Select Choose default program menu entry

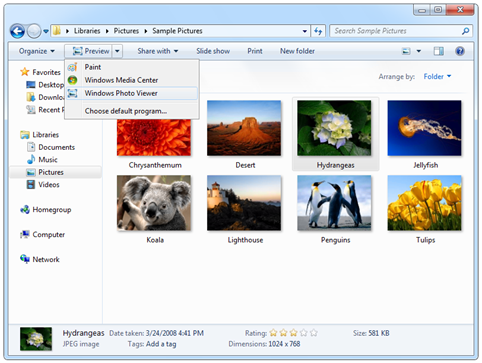pos(132,111)
